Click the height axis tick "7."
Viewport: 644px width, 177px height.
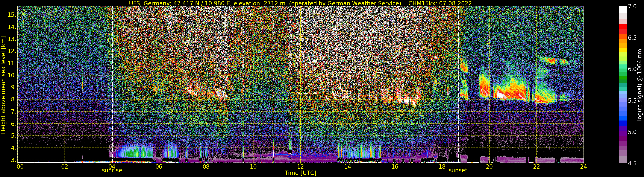13,112
